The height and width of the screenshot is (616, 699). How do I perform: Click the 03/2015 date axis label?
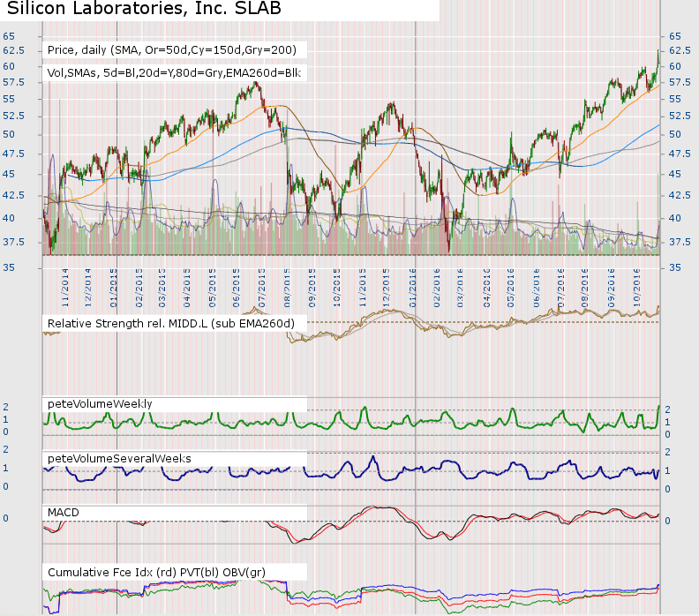162,288
